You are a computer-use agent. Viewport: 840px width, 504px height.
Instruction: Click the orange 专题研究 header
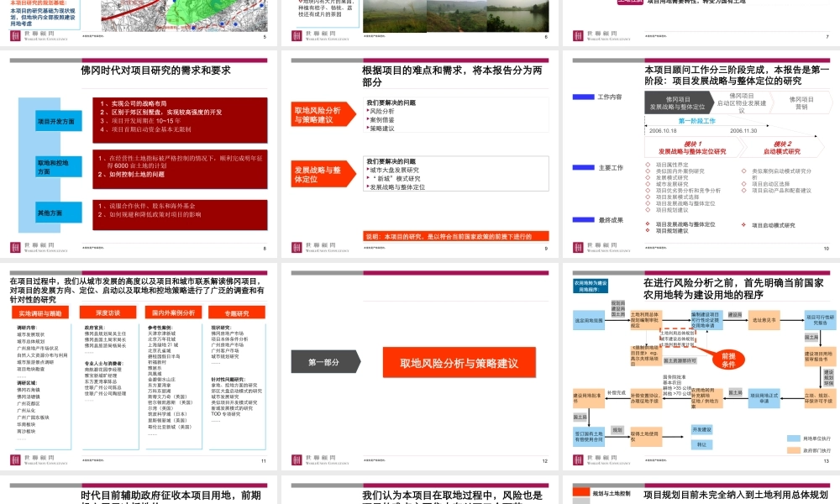click(237, 313)
